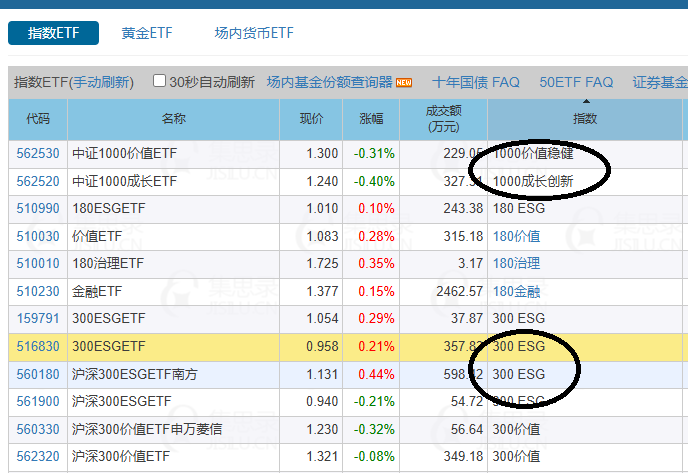The height and width of the screenshot is (473, 688).
Task: Switch to the 黄金ETF tab
Action: tap(147, 33)
